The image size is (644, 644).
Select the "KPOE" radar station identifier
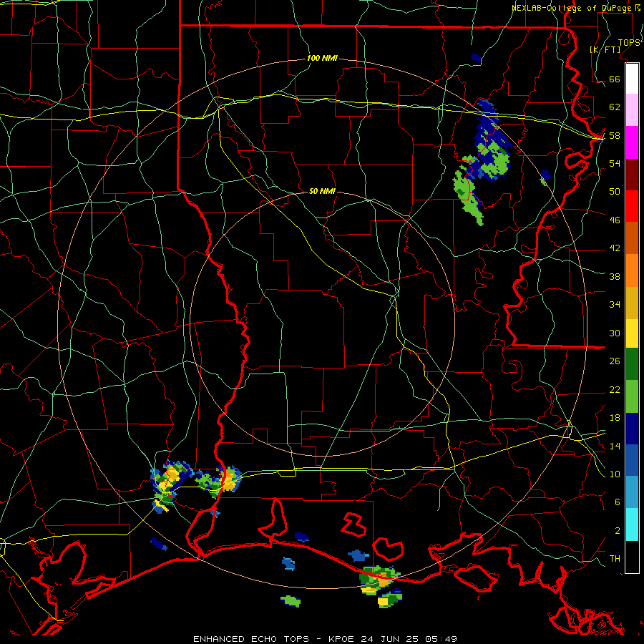(x=343, y=639)
